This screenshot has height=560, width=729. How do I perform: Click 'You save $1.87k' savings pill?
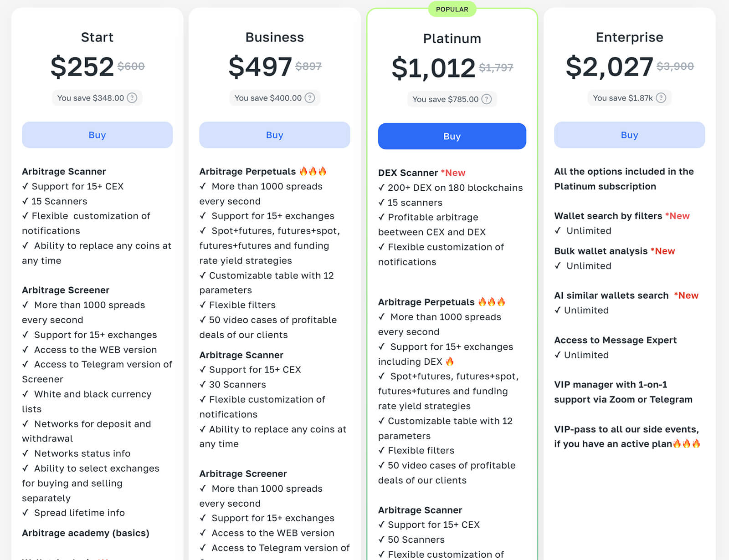[623, 98]
